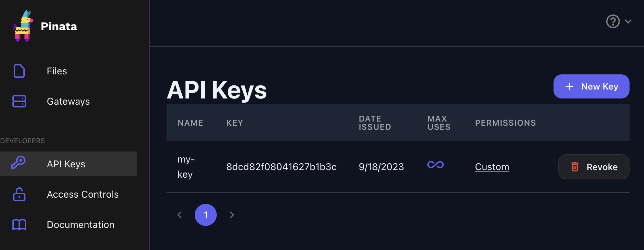
Task: Click the Gateways sidebar icon
Action: pos(19,101)
